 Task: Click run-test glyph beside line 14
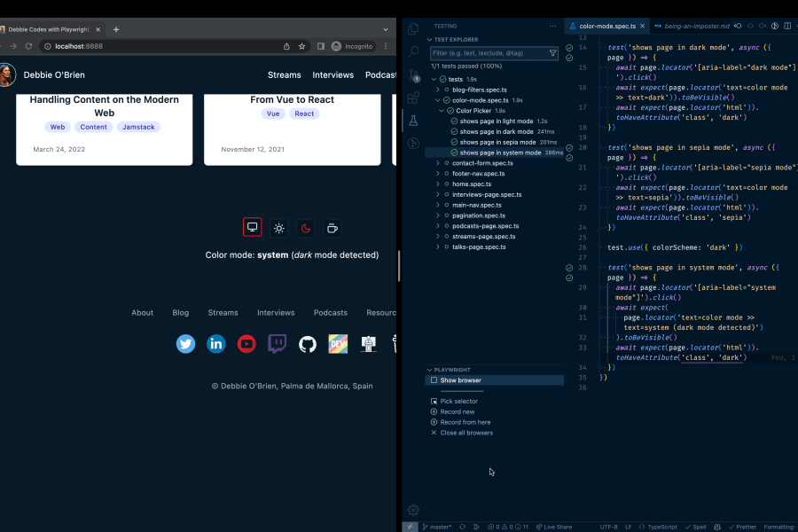(569, 48)
